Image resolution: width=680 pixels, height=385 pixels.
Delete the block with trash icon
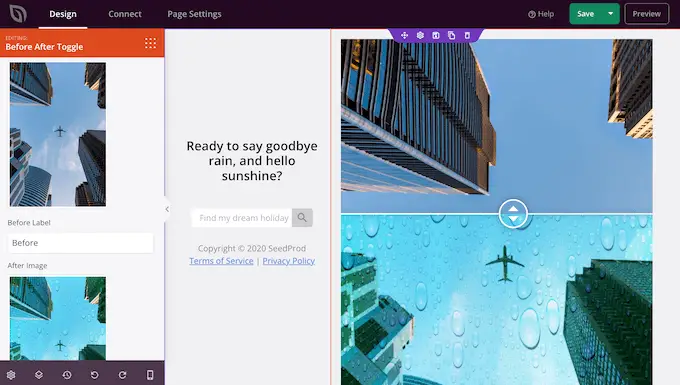tap(467, 35)
